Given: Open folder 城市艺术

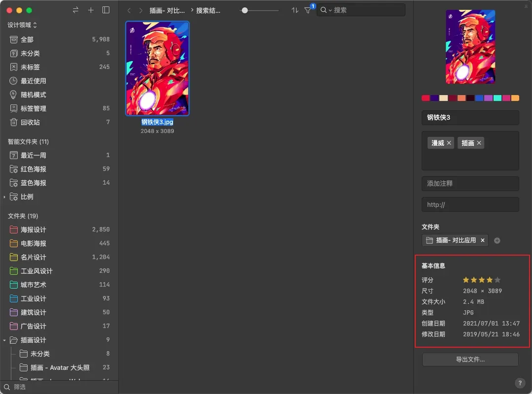Looking at the screenshot, I should click(59, 285).
